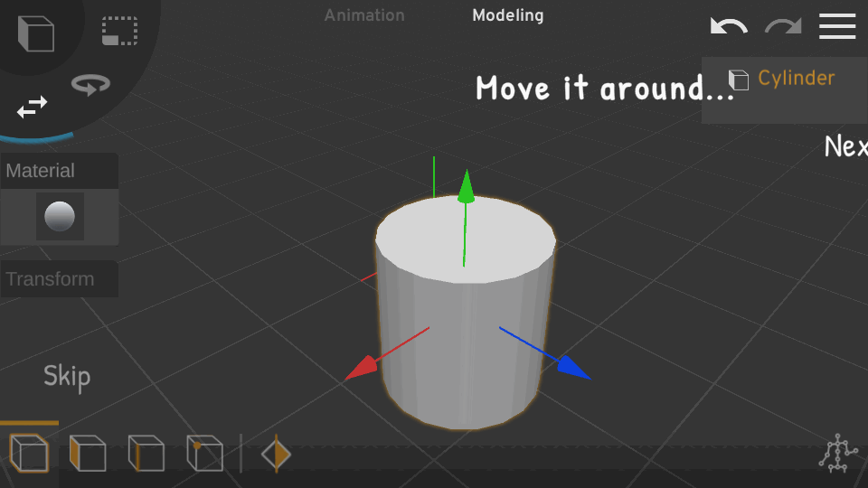The height and width of the screenshot is (488, 868).
Task: Expand the Material panel
Action: pyautogui.click(x=60, y=171)
